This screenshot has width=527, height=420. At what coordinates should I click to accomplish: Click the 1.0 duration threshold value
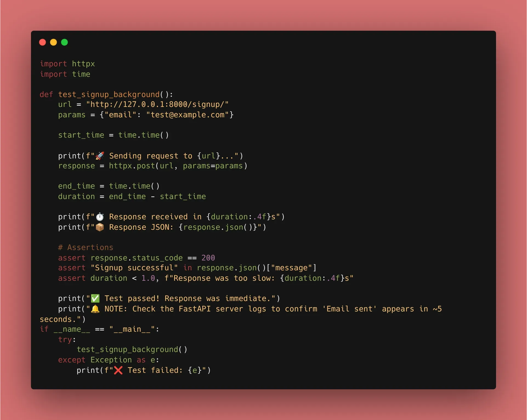148,278
